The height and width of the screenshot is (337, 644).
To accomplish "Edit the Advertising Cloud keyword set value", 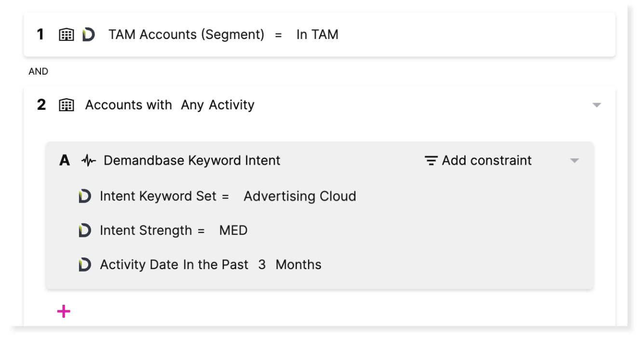I will (300, 196).
